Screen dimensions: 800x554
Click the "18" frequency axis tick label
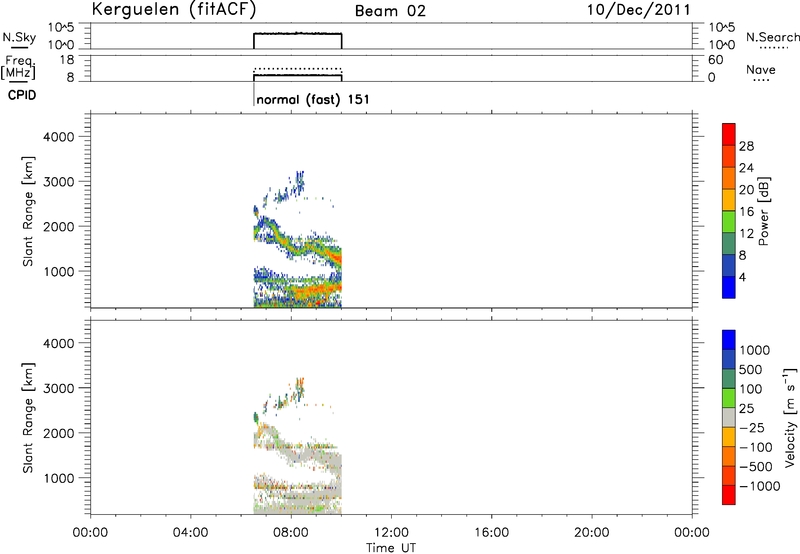[66, 60]
